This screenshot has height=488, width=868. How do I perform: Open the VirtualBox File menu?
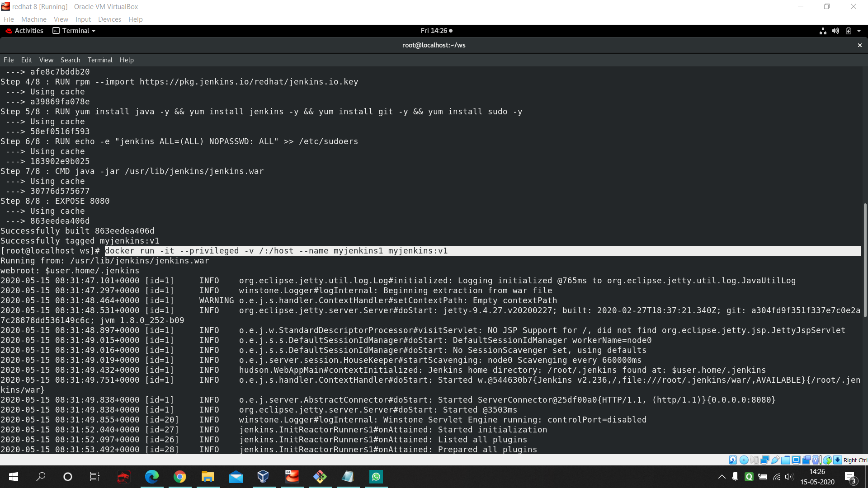tap(9, 19)
